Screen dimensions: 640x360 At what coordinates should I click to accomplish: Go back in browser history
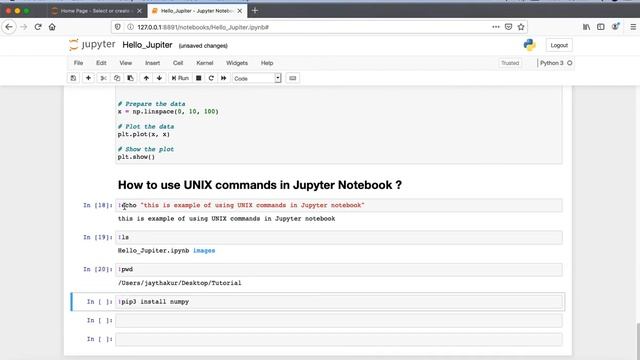tap(9, 27)
